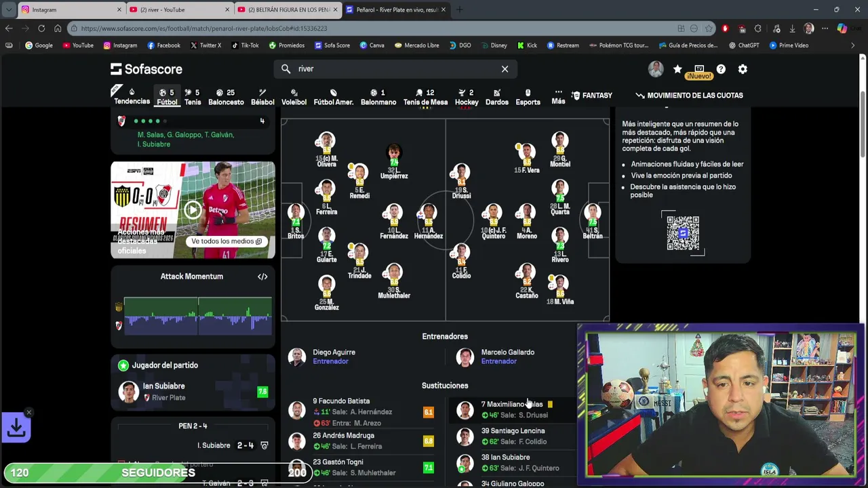The width and height of the screenshot is (868, 488).
Task: Open 'Movimiento de las cuotas'
Action: [689, 96]
